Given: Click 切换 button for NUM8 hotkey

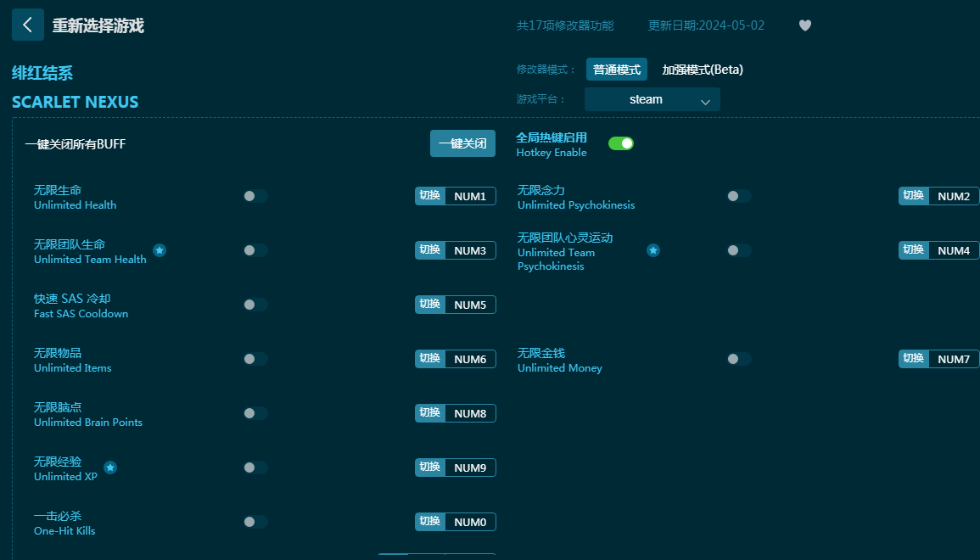Looking at the screenshot, I should [x=430, y=414].
